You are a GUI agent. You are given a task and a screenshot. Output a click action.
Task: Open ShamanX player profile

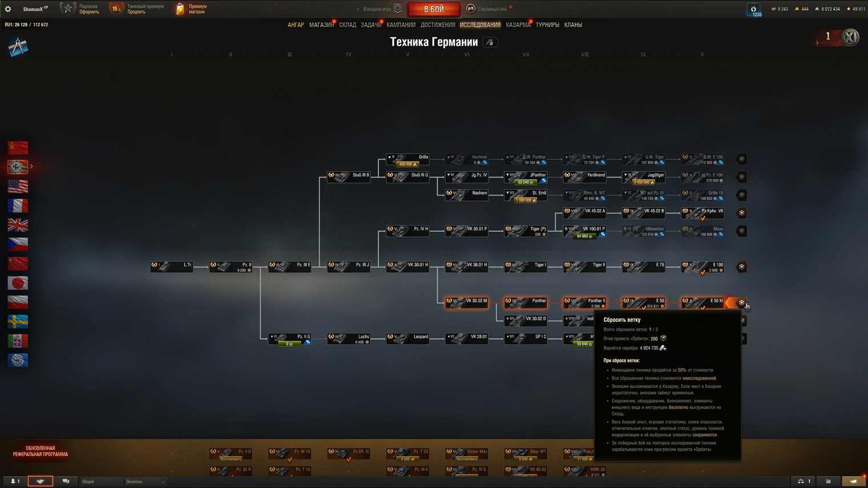[x=35, y=9]
